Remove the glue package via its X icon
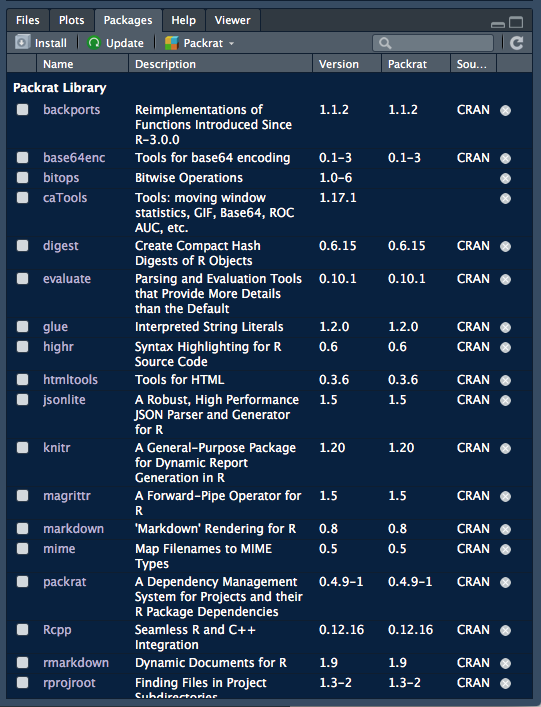 point(505,327)
